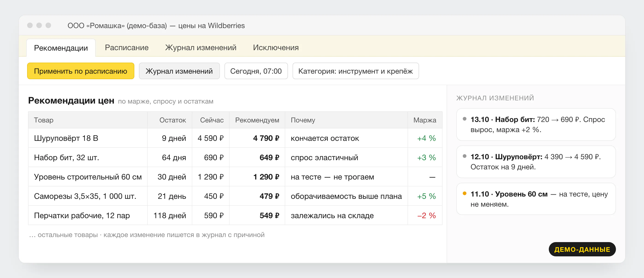Viewport: 644px width, 278px height.
Task: Click the Товар column header
Action: point(88,120)
